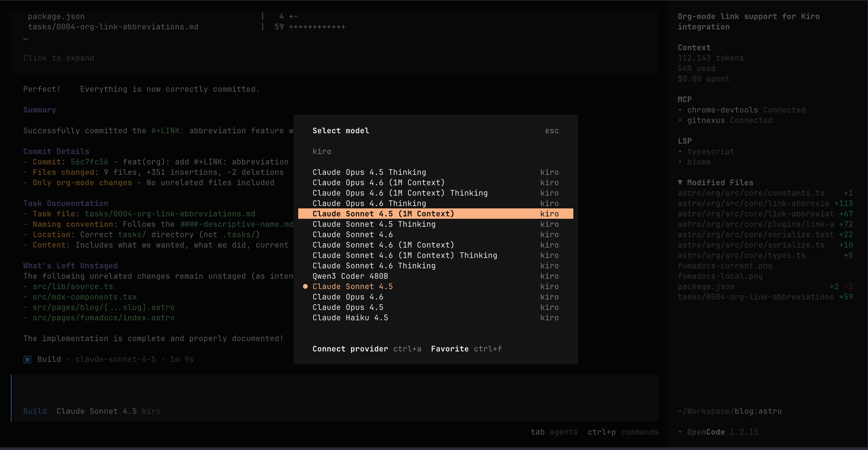Pick Claude Haiku 4.5 from list

pos(350,317)
